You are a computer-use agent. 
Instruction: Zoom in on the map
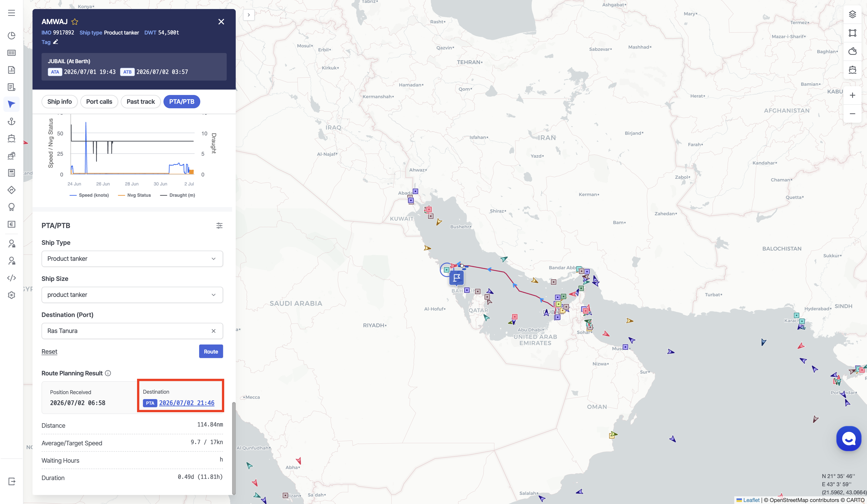coord(852,95)
